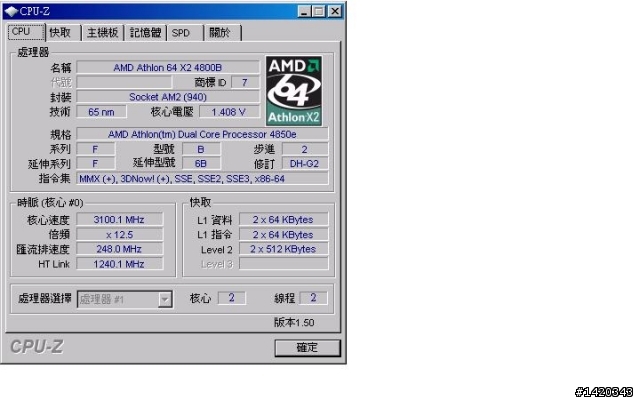Click the 確定 button
This screenshot has height=400, width=640.
point(307,348)
